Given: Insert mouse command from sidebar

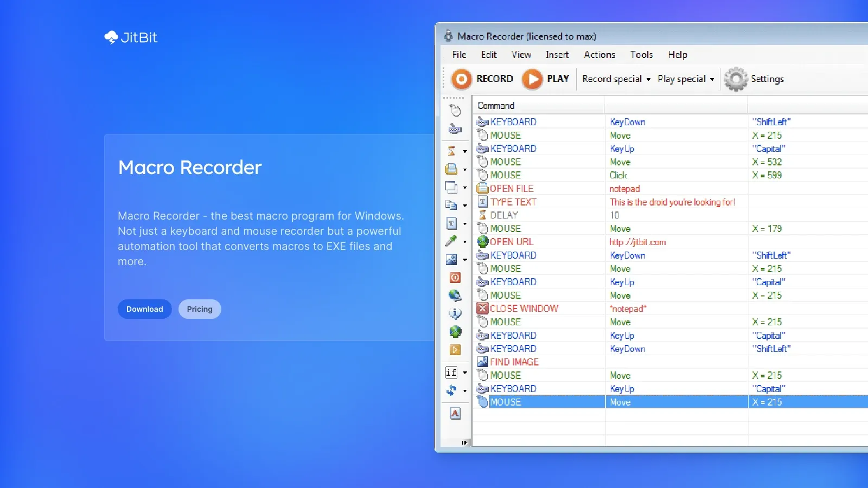Looking at the screenshot, I should tap(455, 111).
